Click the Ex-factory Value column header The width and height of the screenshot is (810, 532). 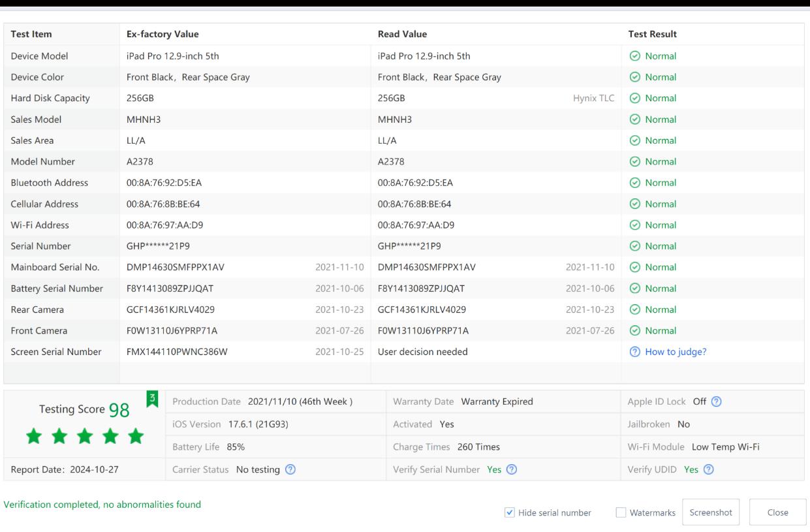163,34
